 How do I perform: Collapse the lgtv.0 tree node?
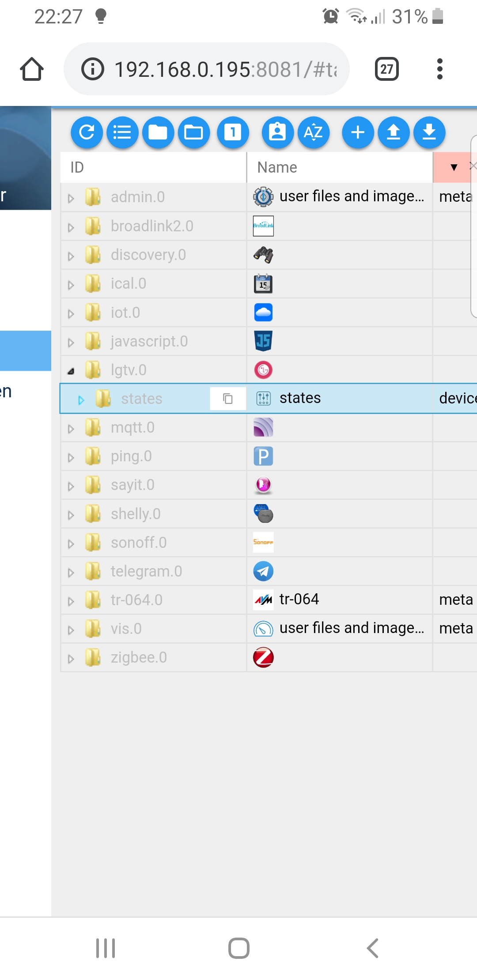(71, 371)
